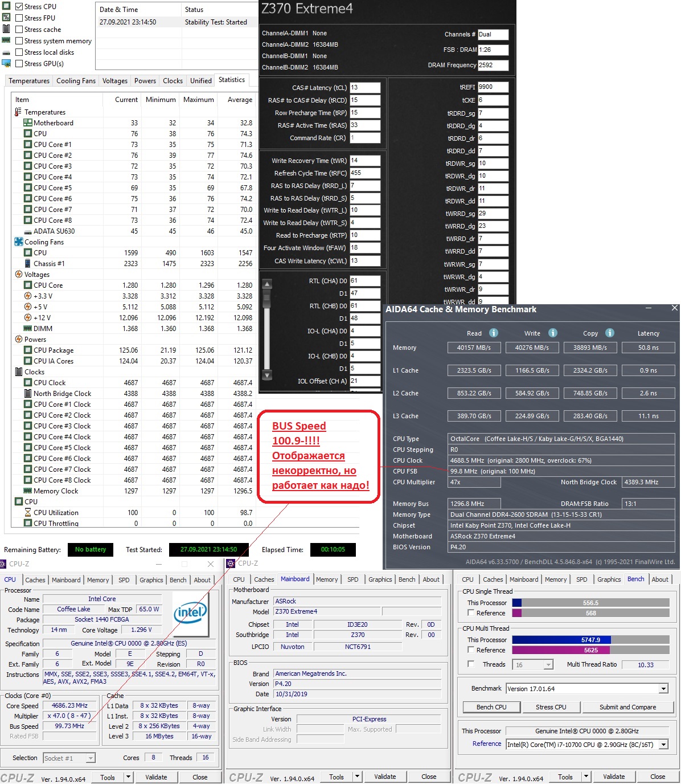Check Reference under CPU Single Thread

pos(471,612)
